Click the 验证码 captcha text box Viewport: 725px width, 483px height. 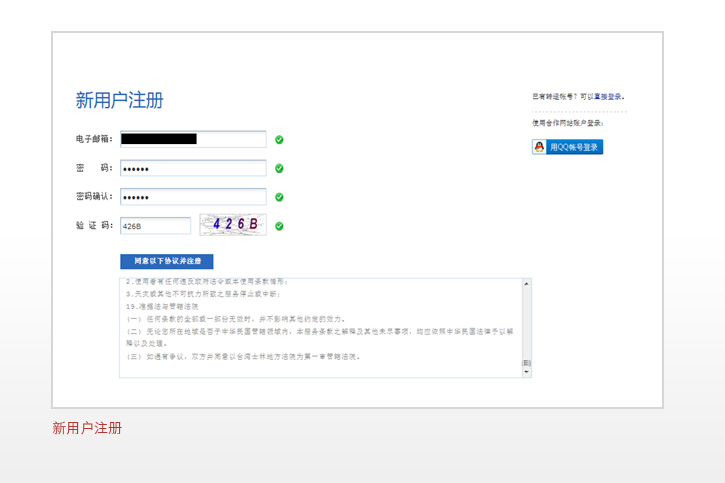(155, 226)
